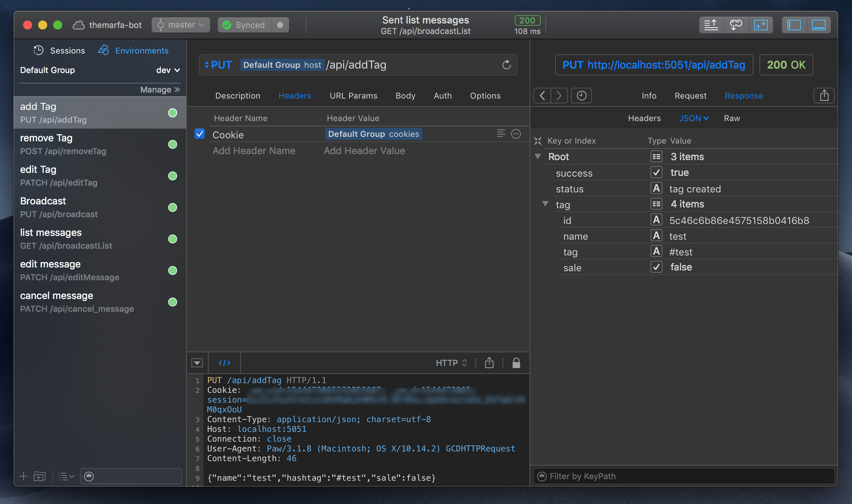Switch to the Body tab
This screenshot has height=504, width=852.
point(405,96)
